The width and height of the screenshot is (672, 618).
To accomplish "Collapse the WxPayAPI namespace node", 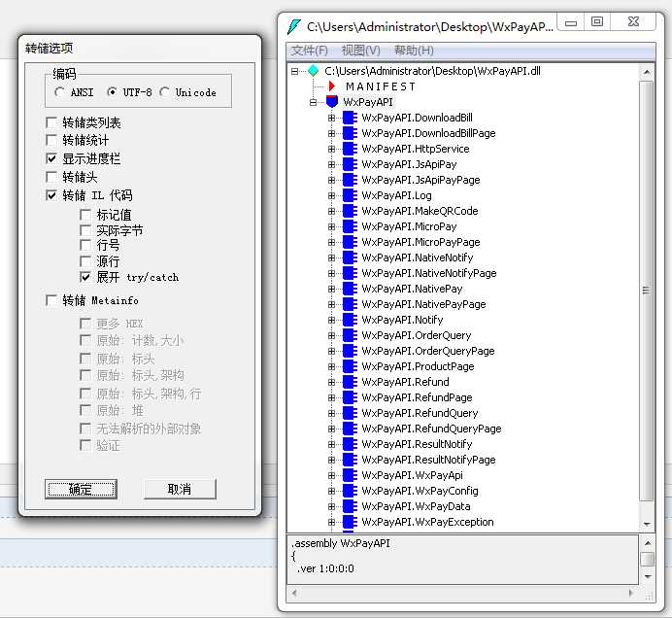I will pyautogui.click(x=313, y=102).
